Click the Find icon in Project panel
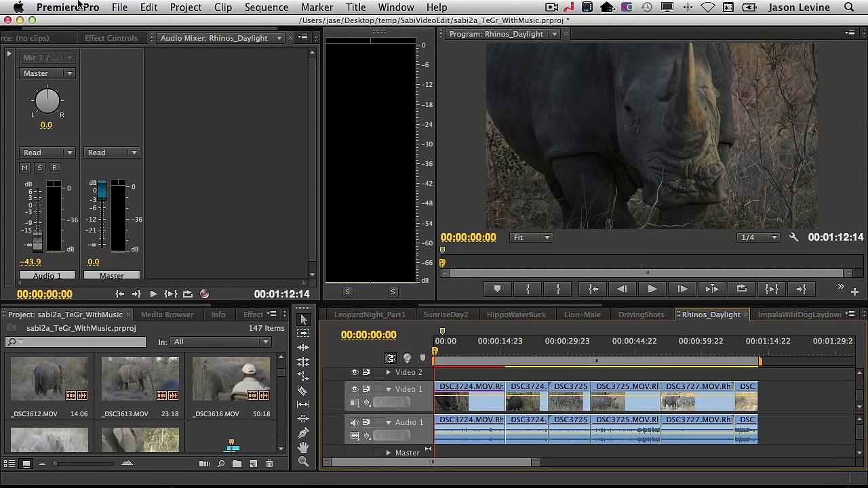 (x=221, y=464)
